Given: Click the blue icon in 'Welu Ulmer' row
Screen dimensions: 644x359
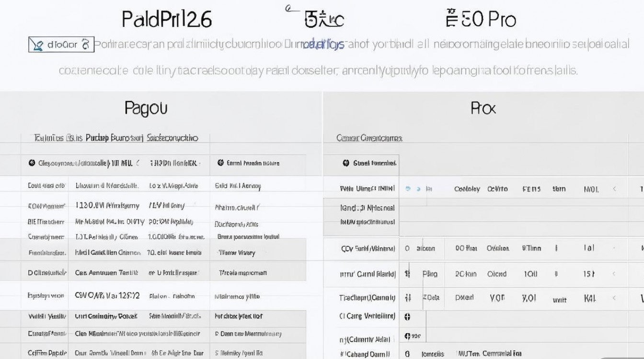Looking at the screenshot, I should click(408, 189).
